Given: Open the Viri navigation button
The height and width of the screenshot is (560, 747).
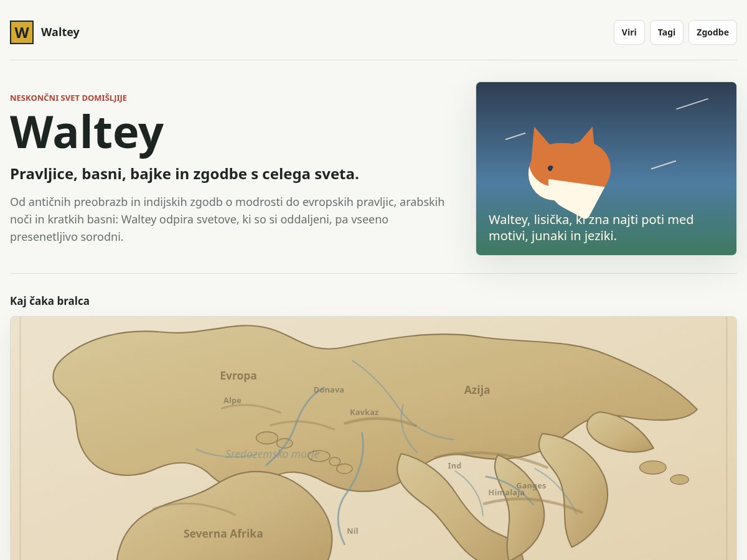Looking at the screenshot, I should (x=629, y=32).
